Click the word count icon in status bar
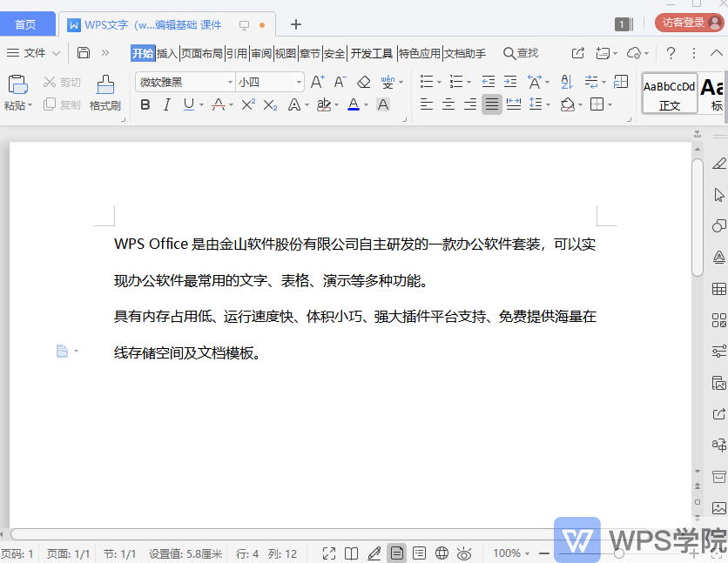728x563 pixels. tap(419, 553)
